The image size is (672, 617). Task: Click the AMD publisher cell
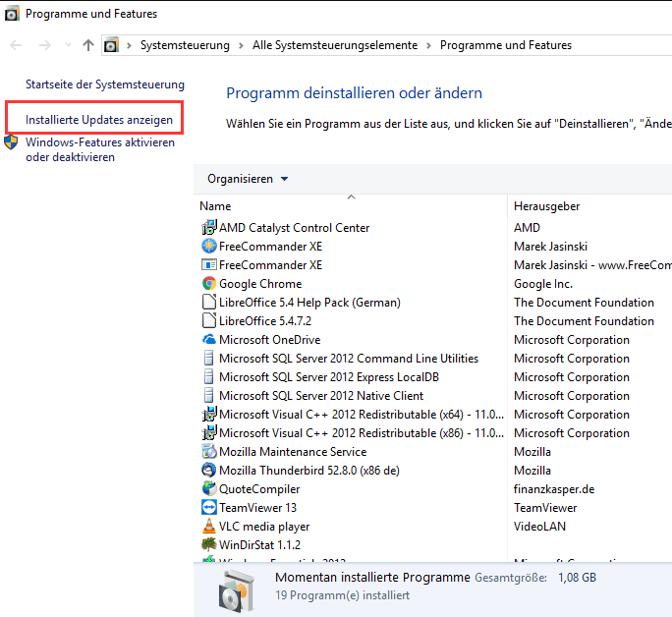(x=527, y=228)
